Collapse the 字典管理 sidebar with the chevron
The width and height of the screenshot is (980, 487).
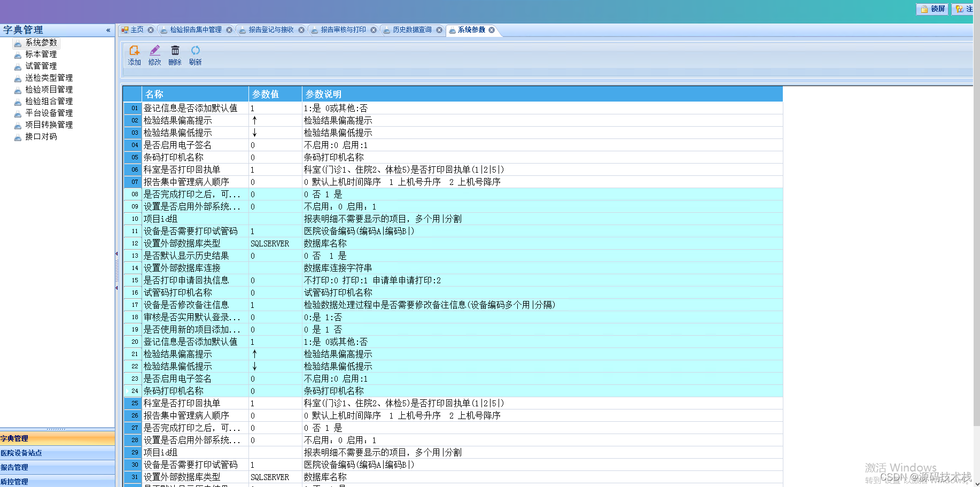click(108, 30)
